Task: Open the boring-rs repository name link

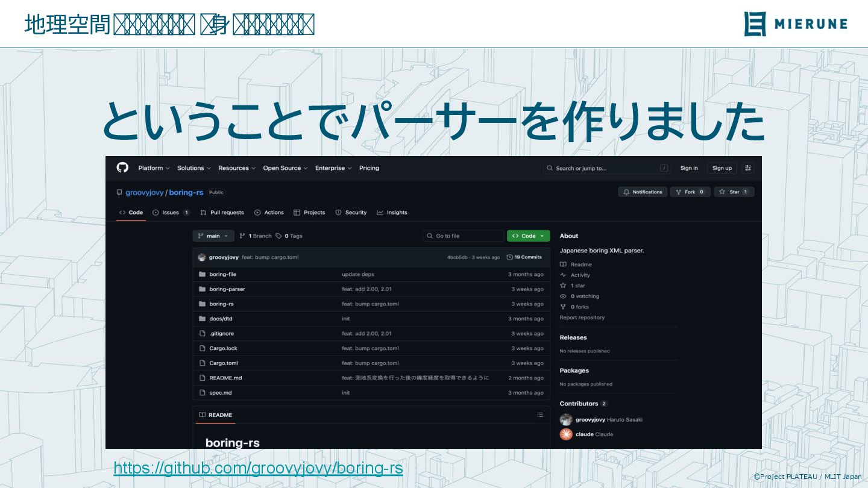Action: click(x=186, y=193)
